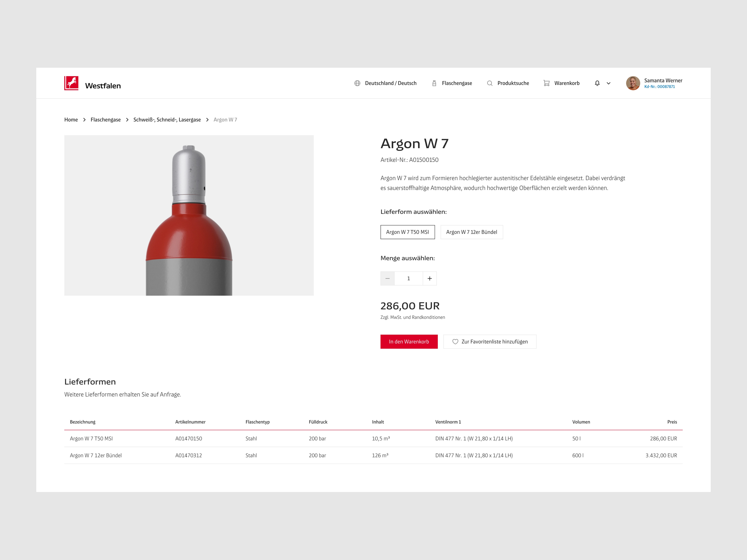747x560 pixels.
Task: Click the gas bottle icon
Action: point(434,83)
